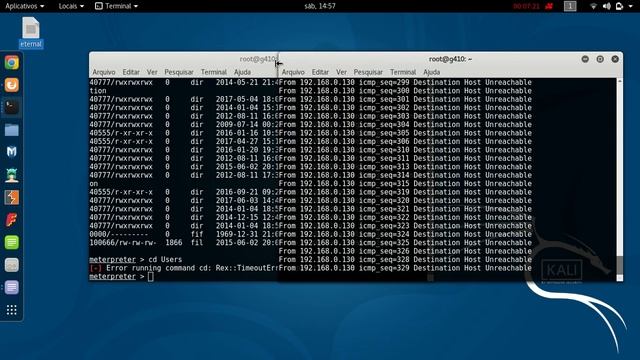This screenshot has width=640, height=360.
Task: Launch Metasploit framework dock icon
Action: [11, 152]
